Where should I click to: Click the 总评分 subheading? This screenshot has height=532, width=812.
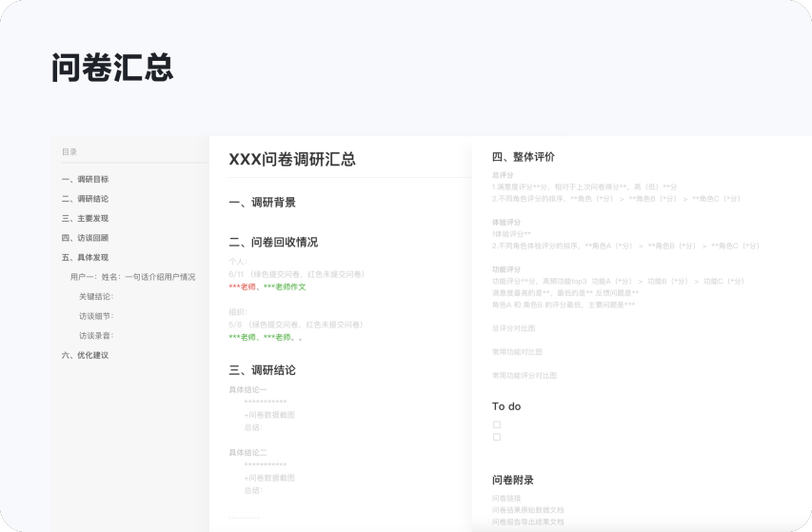(503, 175)
